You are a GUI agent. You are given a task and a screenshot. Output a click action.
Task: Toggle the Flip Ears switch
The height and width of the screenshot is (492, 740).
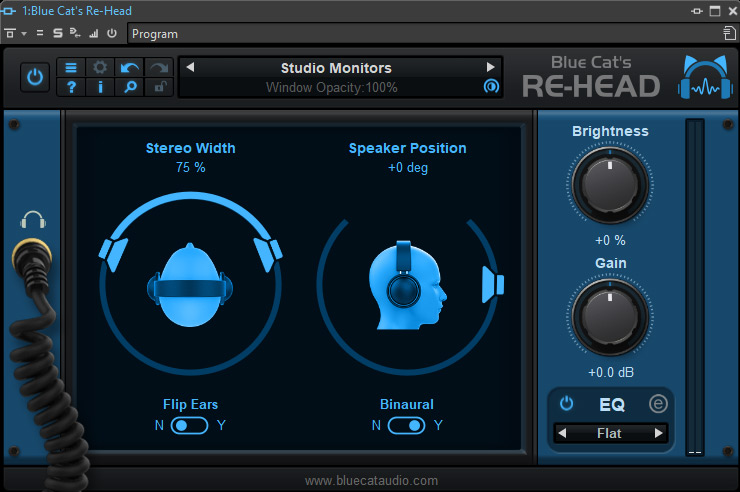[190, 425]
